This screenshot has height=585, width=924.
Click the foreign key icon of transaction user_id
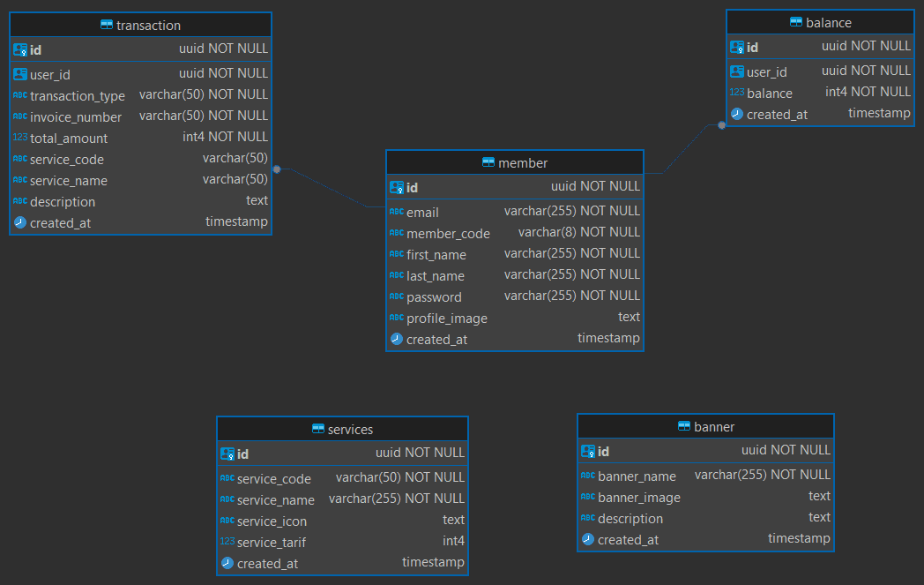coord(20,74)
